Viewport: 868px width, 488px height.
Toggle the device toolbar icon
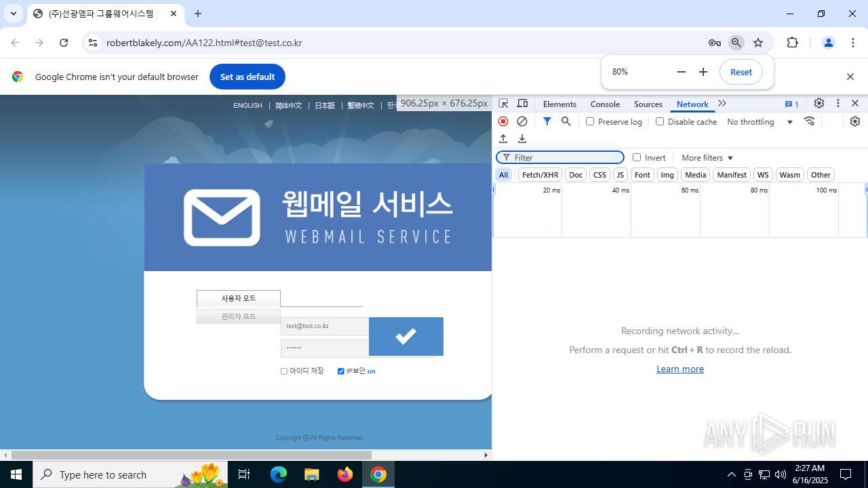click(x=522, y=104)
